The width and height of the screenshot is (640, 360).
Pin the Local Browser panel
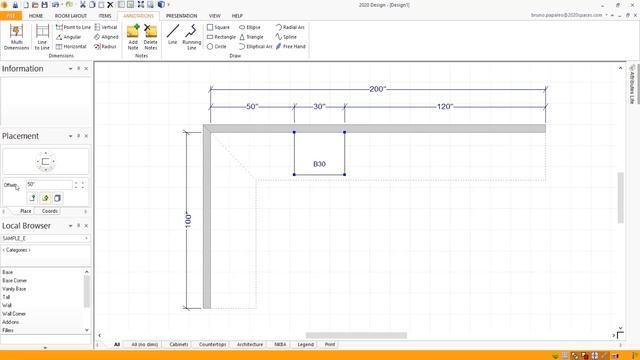click(78, 226)
